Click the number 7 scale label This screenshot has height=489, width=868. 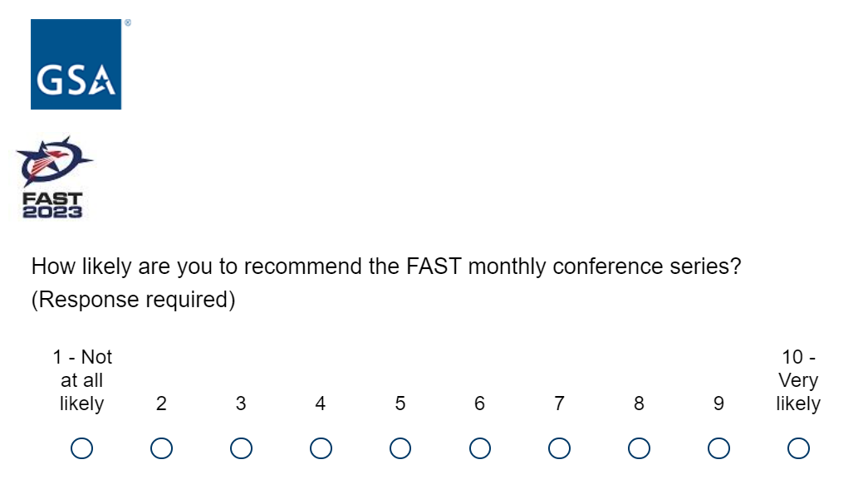[x=559, y=403]
